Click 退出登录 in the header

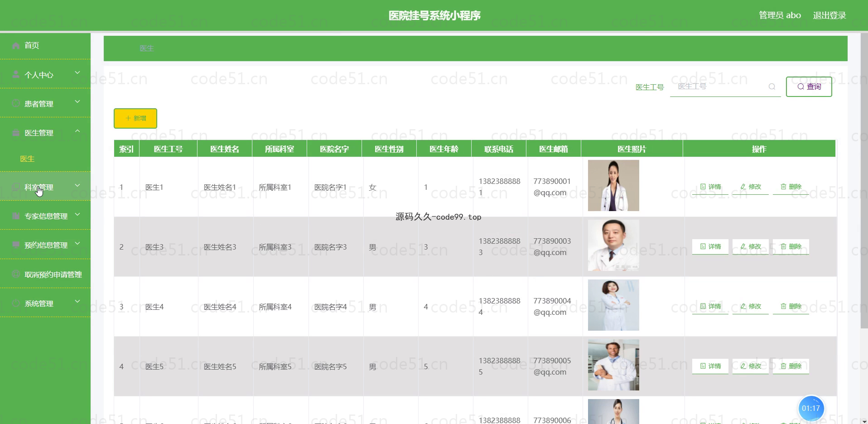829,15
